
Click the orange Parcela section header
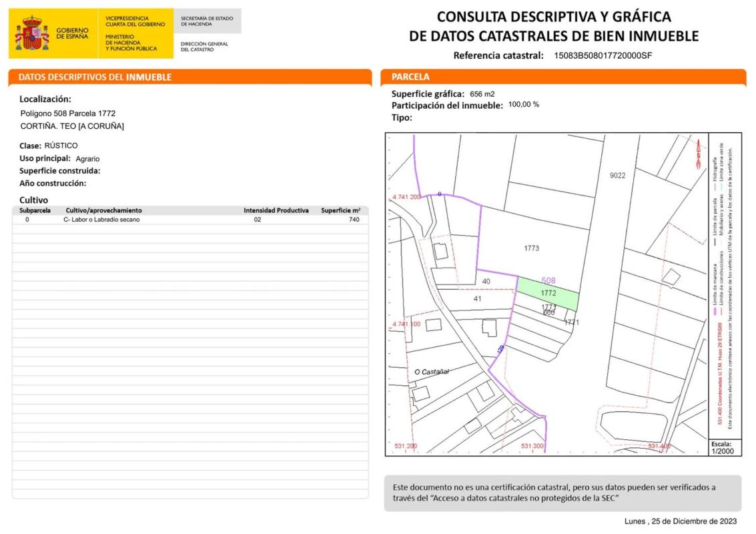pyautogui.click(x=410, y=77)
